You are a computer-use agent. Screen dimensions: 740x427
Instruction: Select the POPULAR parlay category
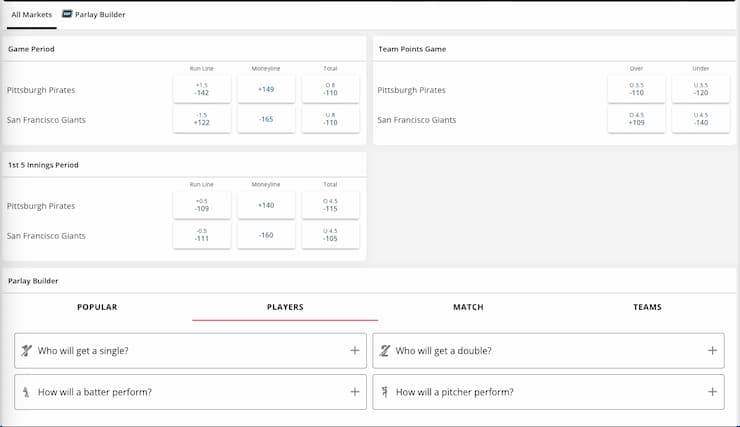pos(97,307)
